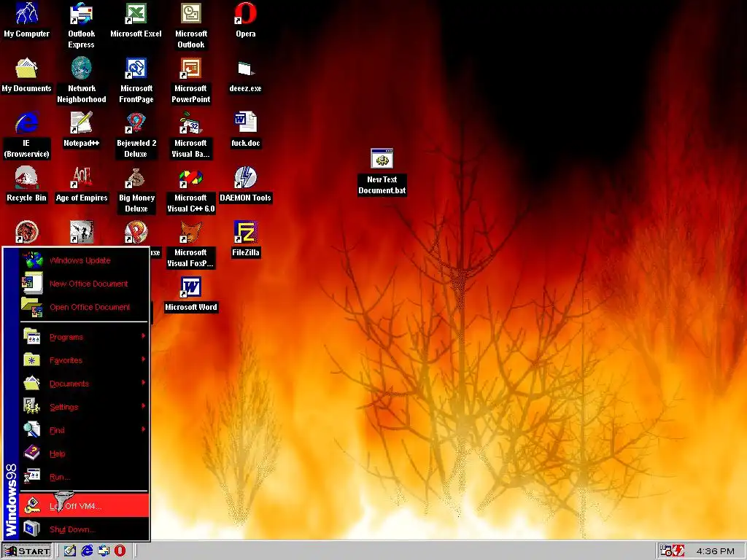Viewport: 747px width, 560px height.
Task: Choose New Office Document in Start menu
Action: click(x=84, y=284)
